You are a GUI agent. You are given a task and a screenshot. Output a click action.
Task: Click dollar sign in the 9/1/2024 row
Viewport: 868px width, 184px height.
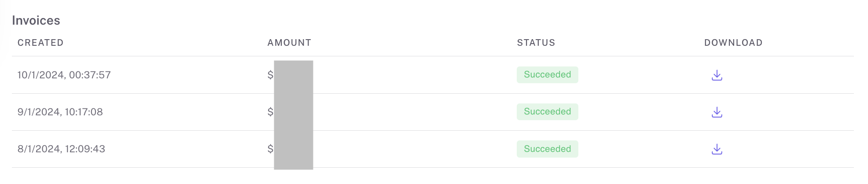click(x=270, y=112)
